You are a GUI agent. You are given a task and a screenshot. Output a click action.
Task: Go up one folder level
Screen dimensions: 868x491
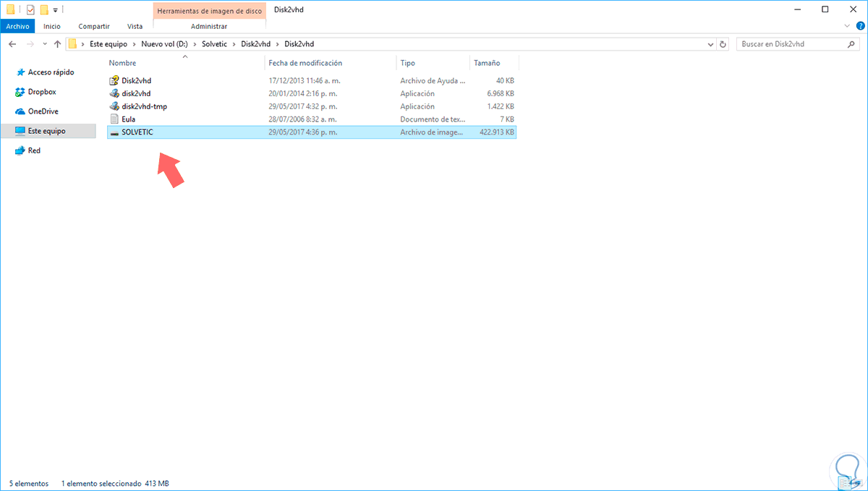click(57, 44)
